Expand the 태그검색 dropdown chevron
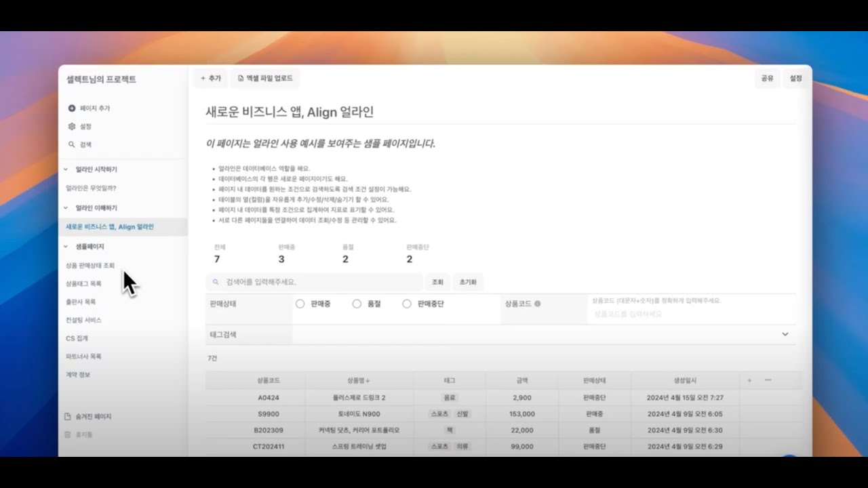This screenshot has height=488, width=868. click(x=785, y=335)
